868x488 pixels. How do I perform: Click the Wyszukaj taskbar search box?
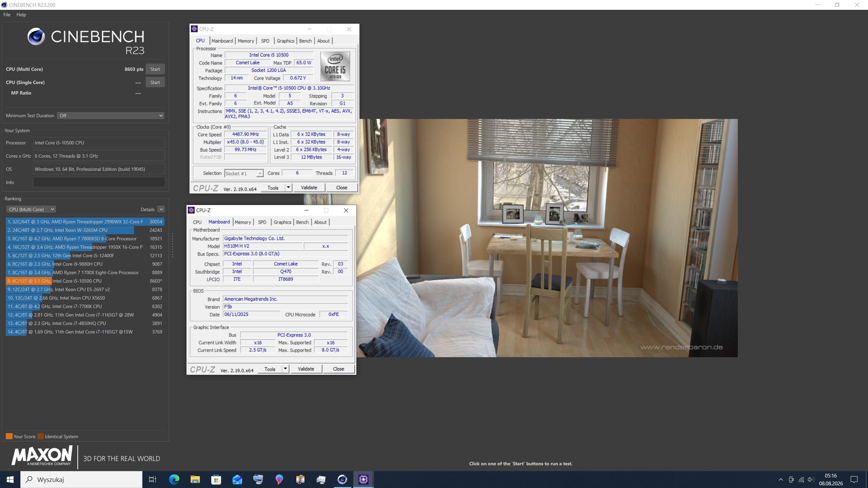pos(81,480)
